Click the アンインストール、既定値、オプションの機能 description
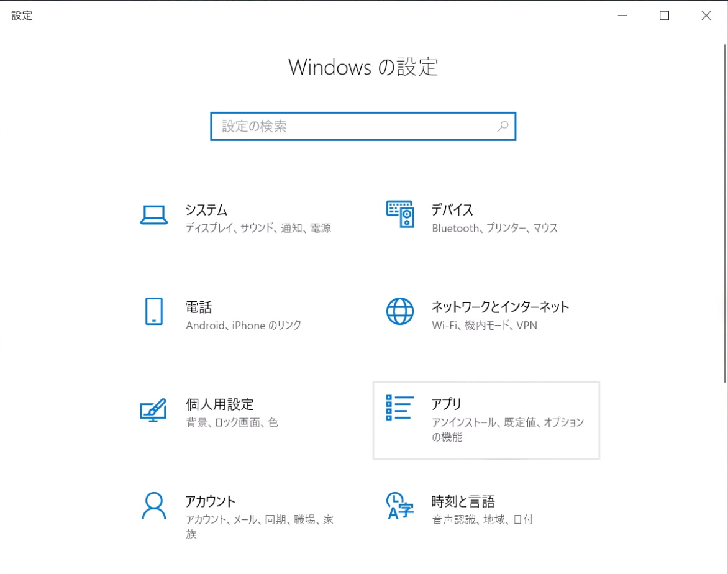Screen dimensions: 728x574 click(x=508, y=430)
